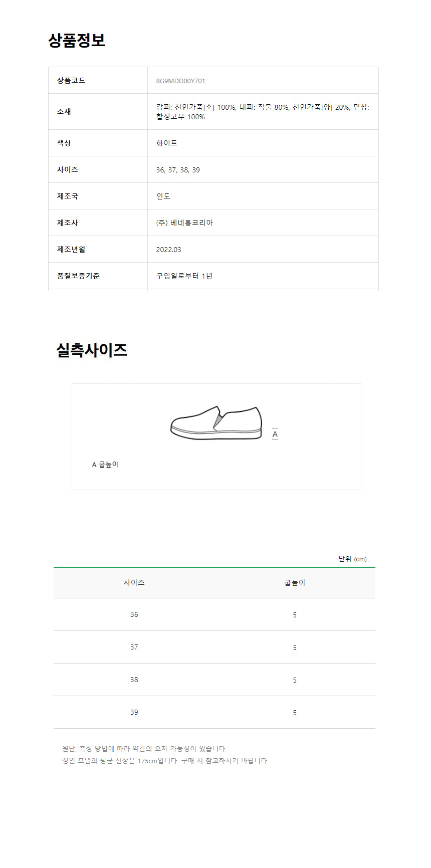The height and width of the screenshot is (868, 431).
Task: Click the A 굽높이 legend label
Action: point(105,465)
